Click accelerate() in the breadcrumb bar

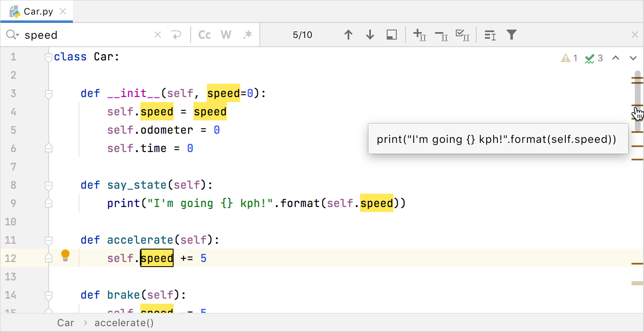coord(124,323)
